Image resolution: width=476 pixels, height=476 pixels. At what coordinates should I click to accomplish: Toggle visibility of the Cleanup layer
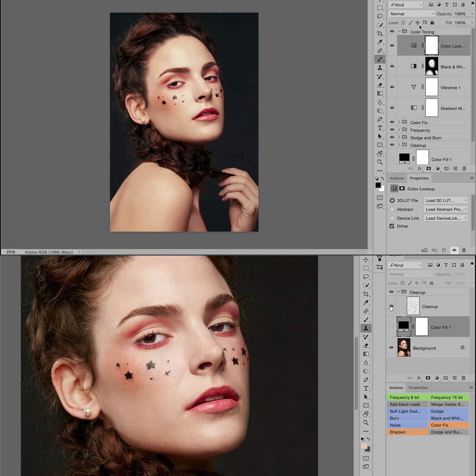(x=392, y=307)
